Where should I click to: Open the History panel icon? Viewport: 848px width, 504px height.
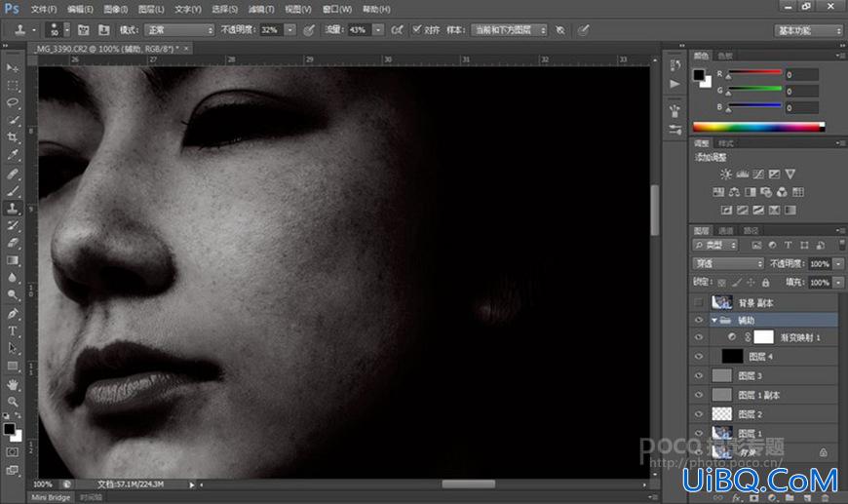(x=675, y=65)
